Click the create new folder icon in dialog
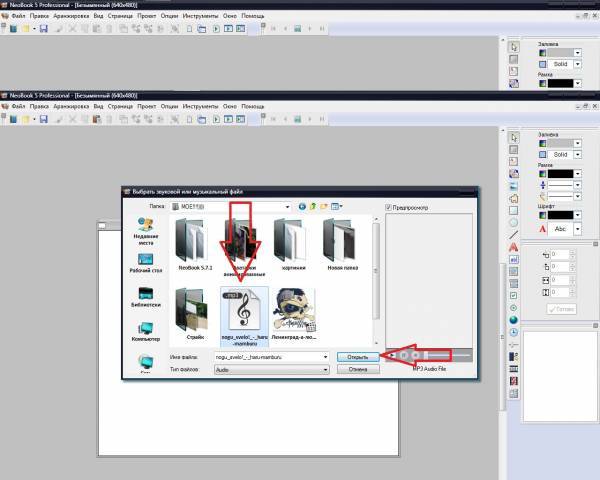The width and height of the screenshot is (600, 480). point(325,206)
